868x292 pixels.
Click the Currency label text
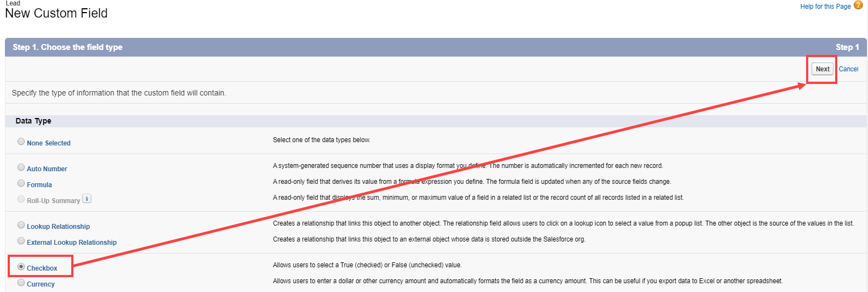point(41,284)
